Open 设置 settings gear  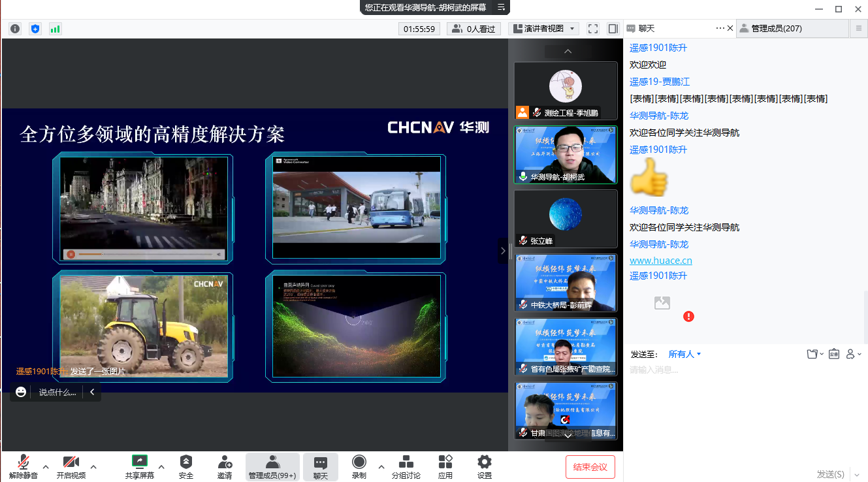click(484, 466)
